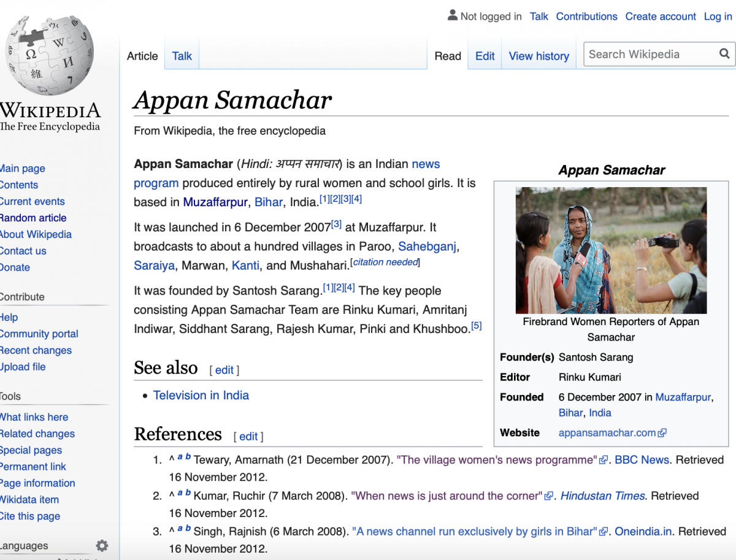Click external link icon after Hindustan Times article title
This screenshot has height=560, width=736.
click(549, 496)
